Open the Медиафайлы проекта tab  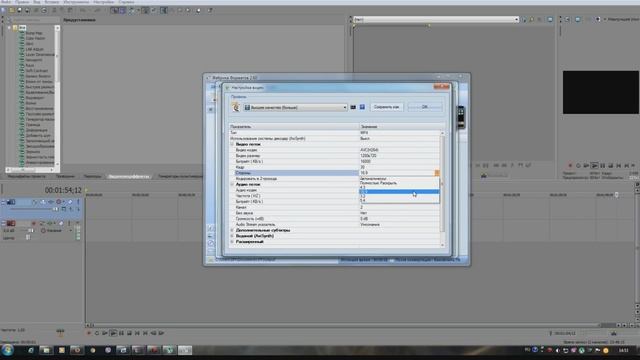click(x=27, y=176)
